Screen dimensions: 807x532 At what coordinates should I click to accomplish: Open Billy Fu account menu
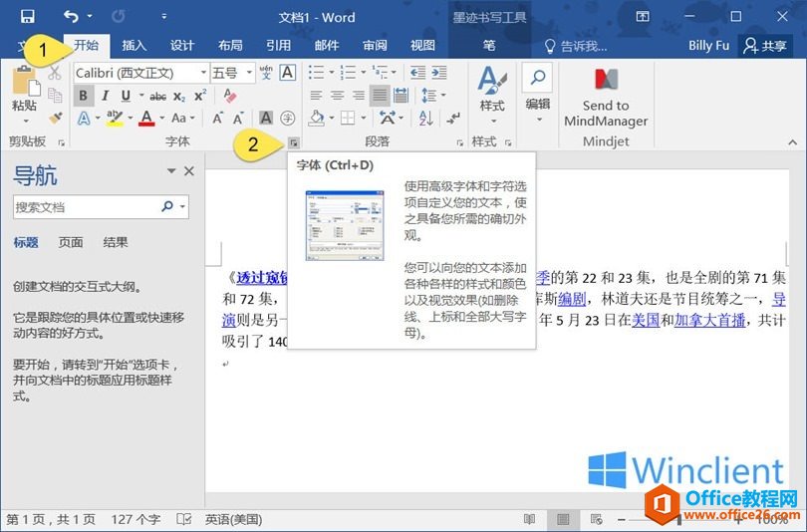pyautogui.click(x=708, y=46)
